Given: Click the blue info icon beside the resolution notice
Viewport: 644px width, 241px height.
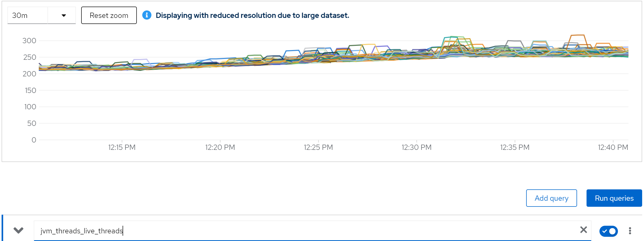Looking at the screenshot, I should coord(147,15).
